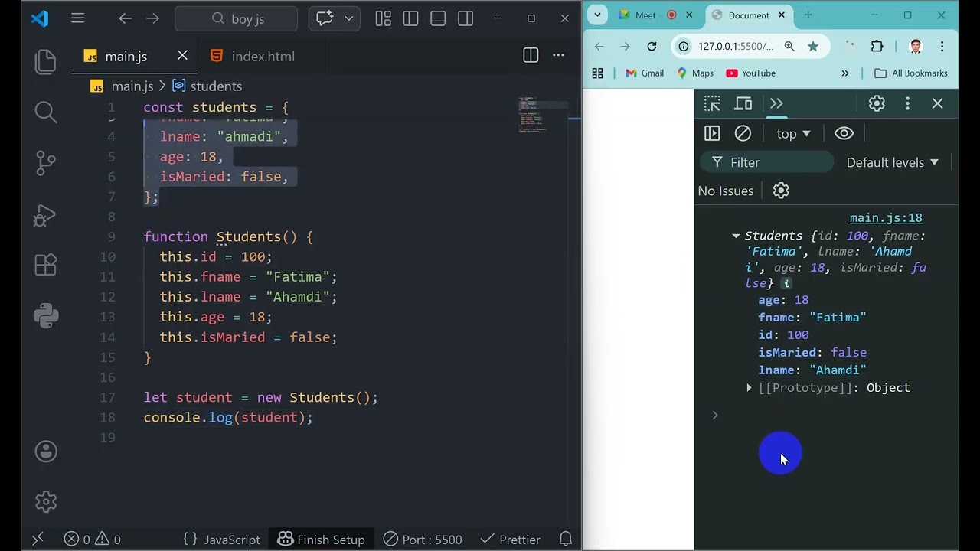Open the remote window status icon
Screen dimensions: 980x551
(37, 540)
